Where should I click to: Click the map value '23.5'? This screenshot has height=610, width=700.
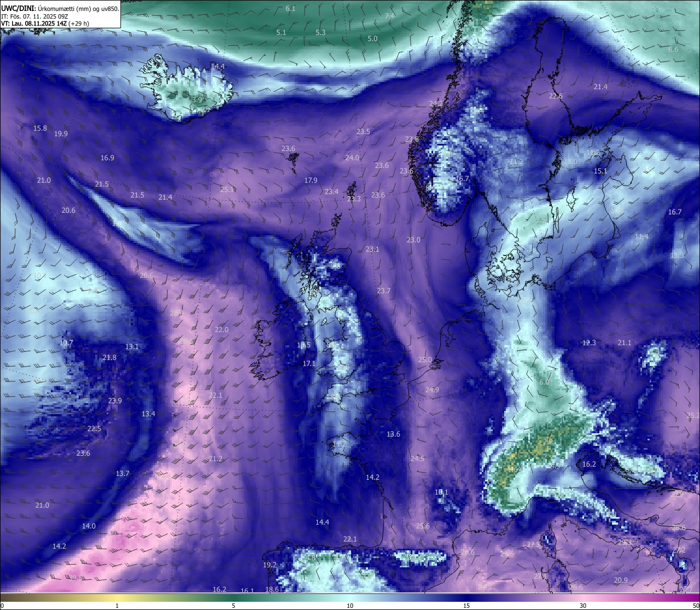363,131
